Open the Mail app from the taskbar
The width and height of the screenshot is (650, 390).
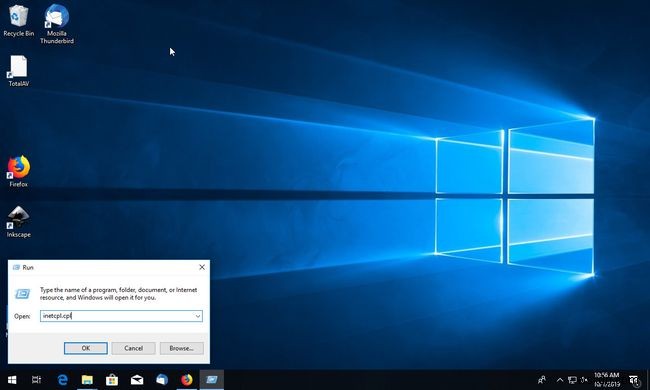click(137, 380)
